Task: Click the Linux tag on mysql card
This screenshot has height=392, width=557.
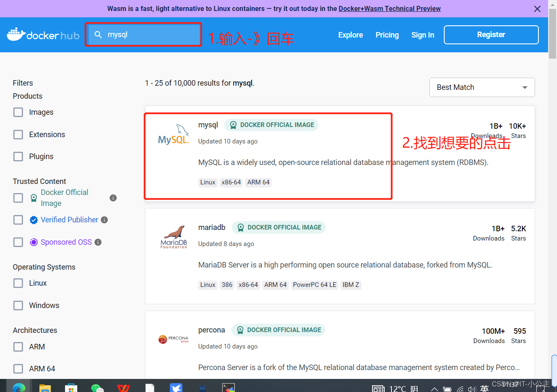Action: tap(208, 182)
